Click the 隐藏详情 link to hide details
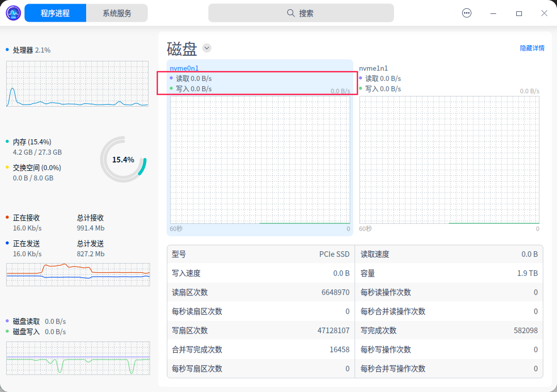 click(x=532, y=47)
